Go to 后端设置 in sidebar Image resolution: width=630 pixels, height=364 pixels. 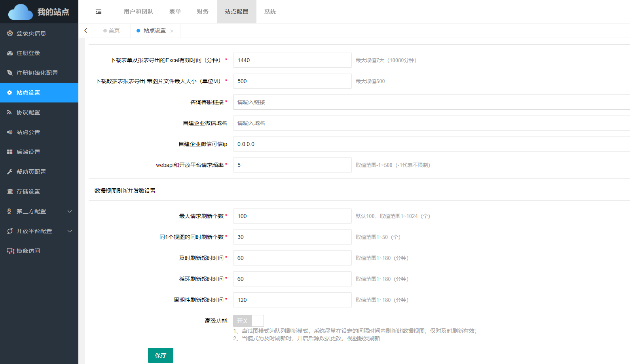(x=28, y=152)
